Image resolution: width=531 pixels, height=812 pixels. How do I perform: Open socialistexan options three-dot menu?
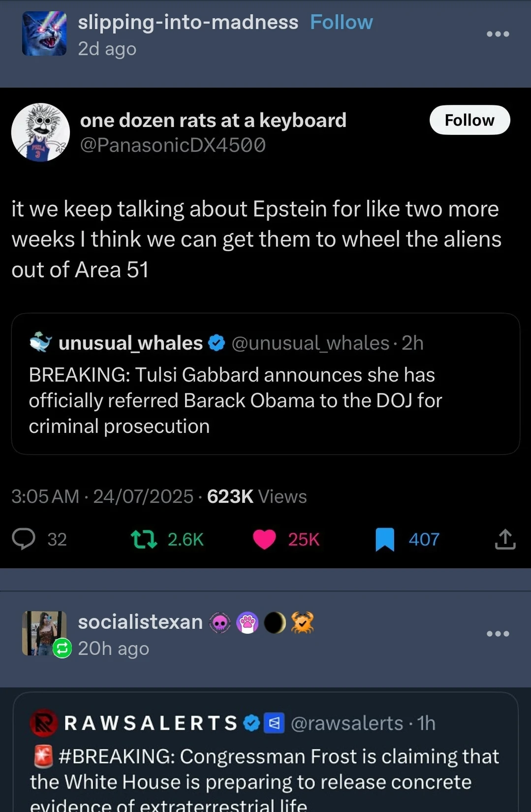pos(498,634)
